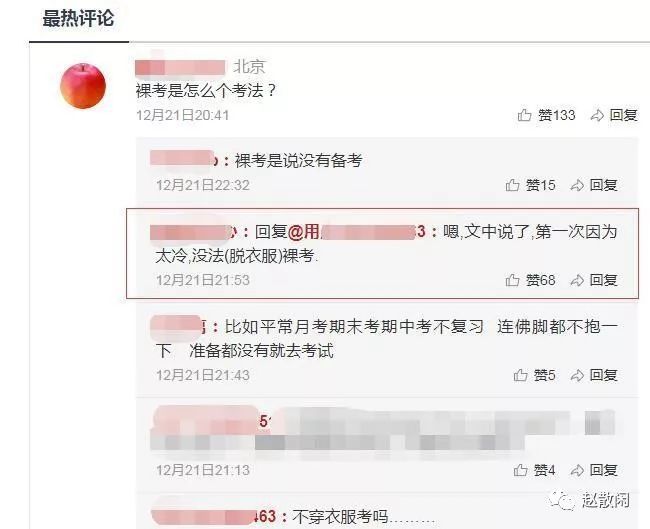Click the 北京 location label
This screenshot has width=650, height=529.
[x=249, y=67]
